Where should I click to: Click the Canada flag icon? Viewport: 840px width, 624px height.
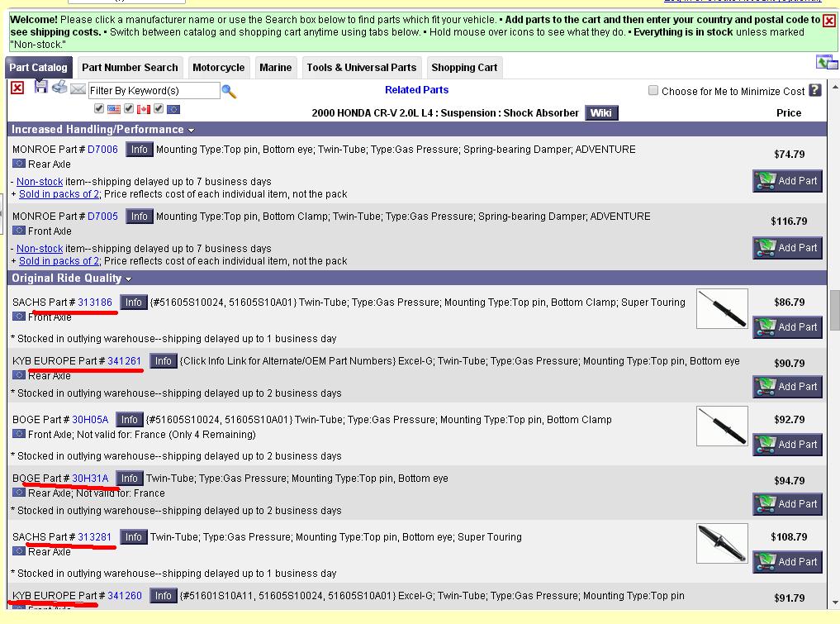coord(144,109)
